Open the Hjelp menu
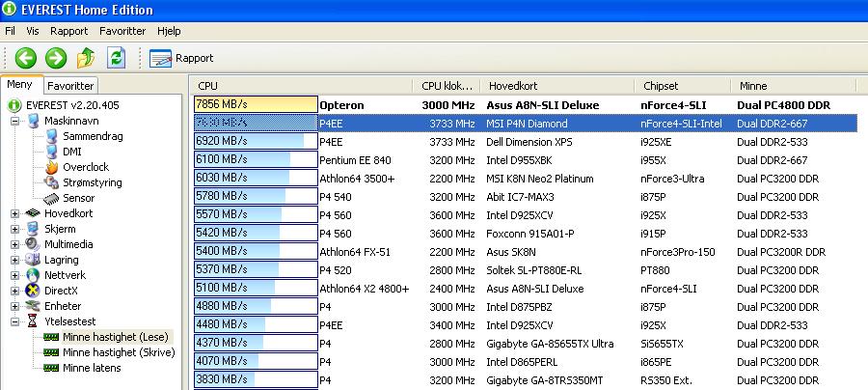 tap(169, 31)
